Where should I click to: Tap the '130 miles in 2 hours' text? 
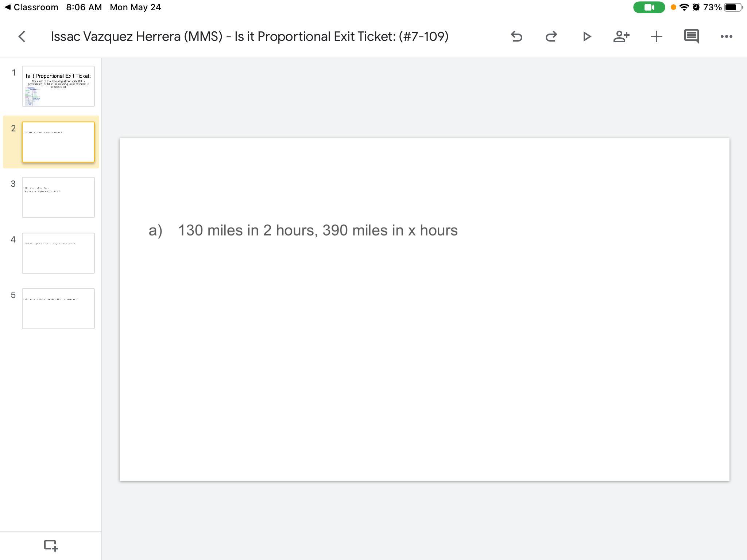(x=317, y=230)
